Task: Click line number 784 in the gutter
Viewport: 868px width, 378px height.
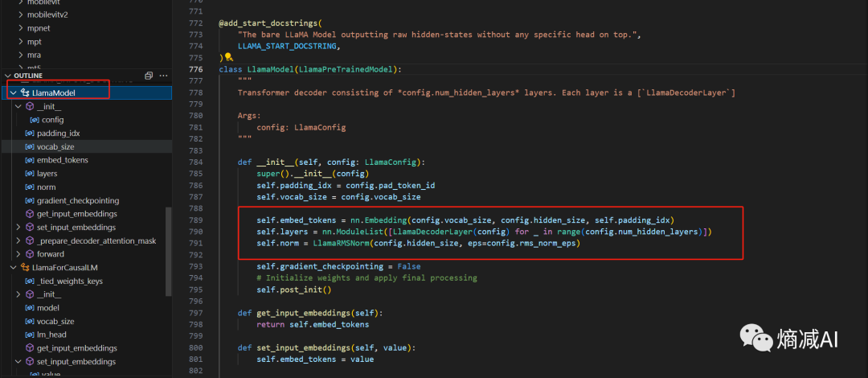Action: click(195, 162)
